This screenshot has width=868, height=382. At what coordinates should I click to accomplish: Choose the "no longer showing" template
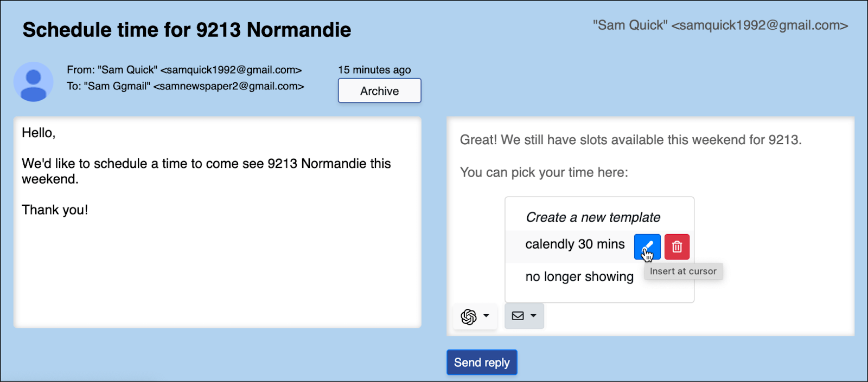(579, 277)
